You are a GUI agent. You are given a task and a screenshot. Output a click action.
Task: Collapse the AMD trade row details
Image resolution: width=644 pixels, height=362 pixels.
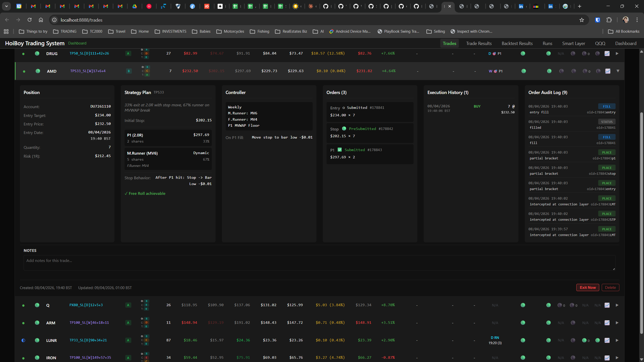coord(618,71)
